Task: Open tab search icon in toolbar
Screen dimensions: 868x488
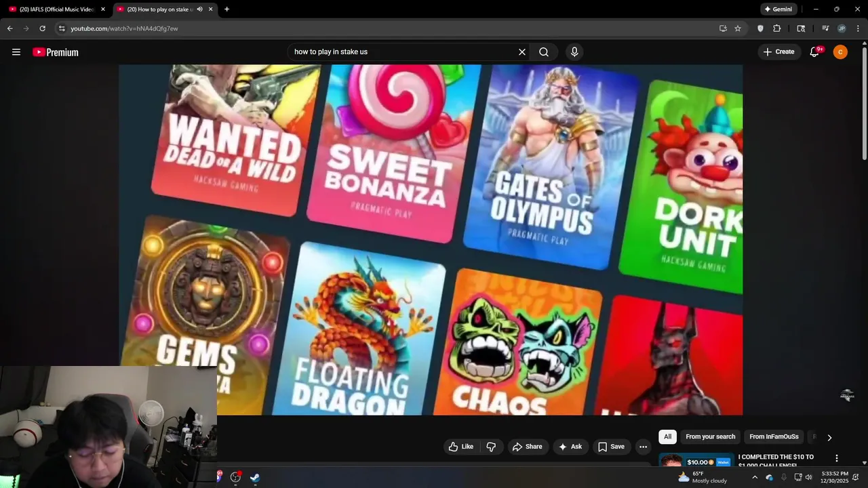Action: [801, 28]
